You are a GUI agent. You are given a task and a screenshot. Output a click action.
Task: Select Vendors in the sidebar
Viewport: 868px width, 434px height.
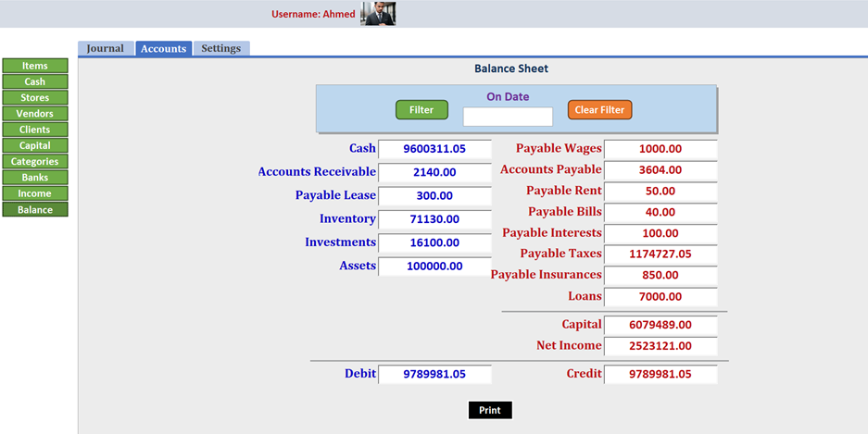tap(35, 113)
